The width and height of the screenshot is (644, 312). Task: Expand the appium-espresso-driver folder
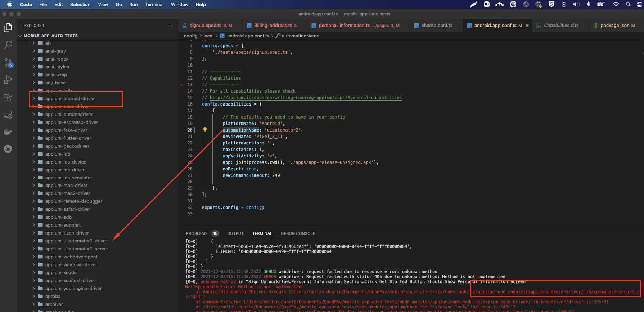tap(33, 122)
